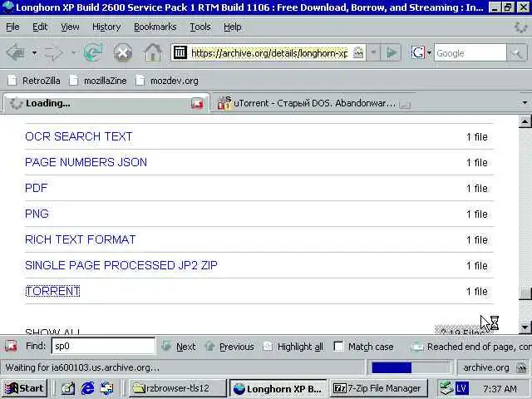This screenshot has width=532, height=399.
Task: Open the OCR SEARCH TEXT link
Action: pyautogui.click(x=79, y=136)
